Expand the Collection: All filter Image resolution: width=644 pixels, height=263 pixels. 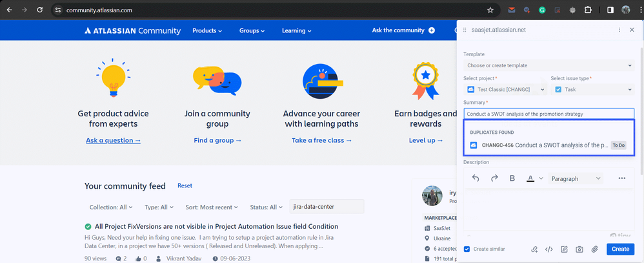[111, 207]
